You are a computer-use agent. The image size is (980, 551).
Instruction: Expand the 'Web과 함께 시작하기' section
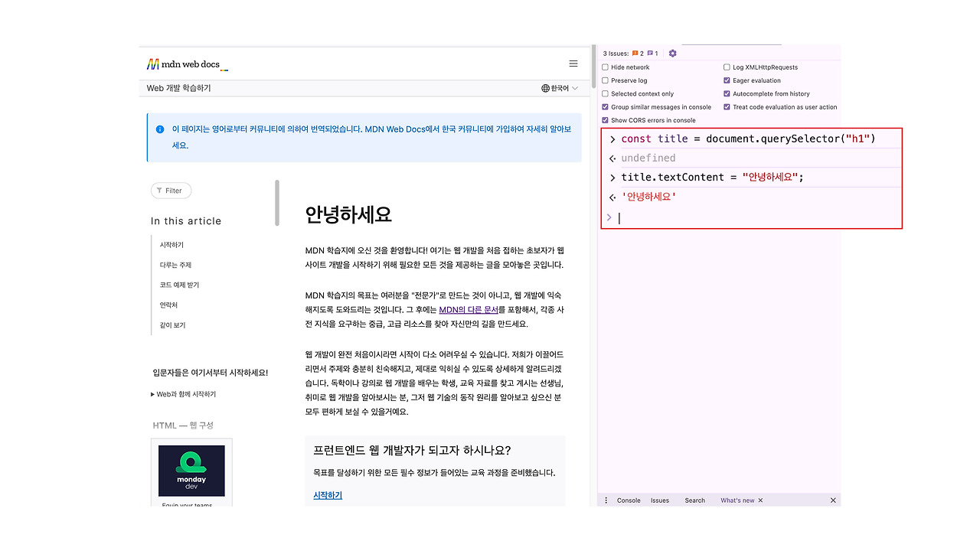click(x=185, y=394)
